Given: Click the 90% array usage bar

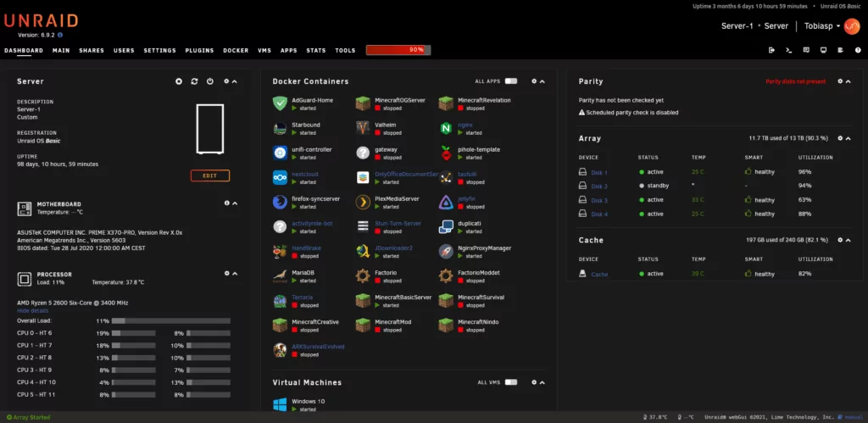Looking at the screenshot, I should tap(398, 50).
